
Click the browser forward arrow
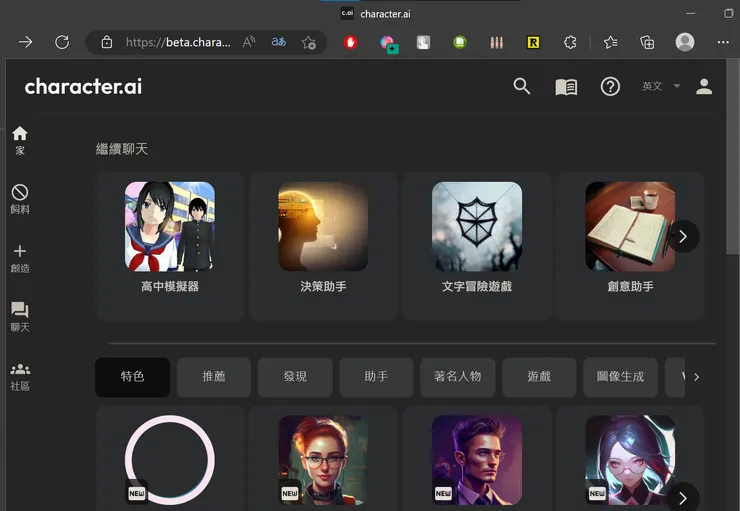[25, 42]
